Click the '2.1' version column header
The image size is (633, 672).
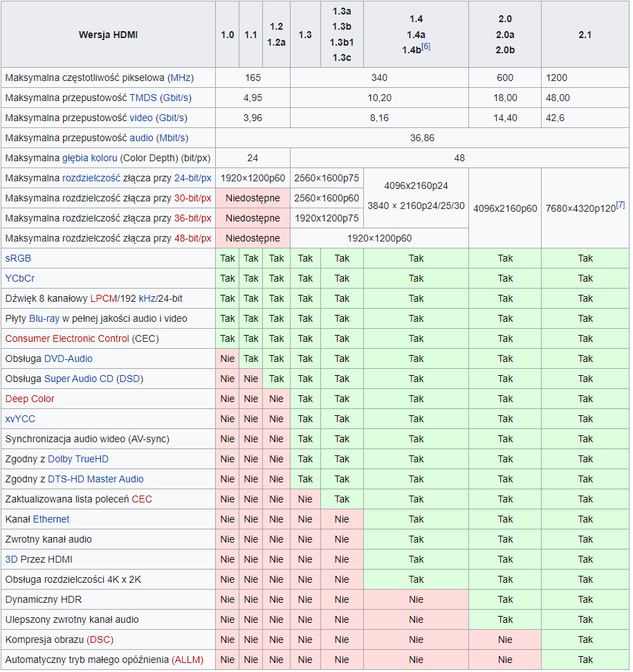click(x=585, y=35)
